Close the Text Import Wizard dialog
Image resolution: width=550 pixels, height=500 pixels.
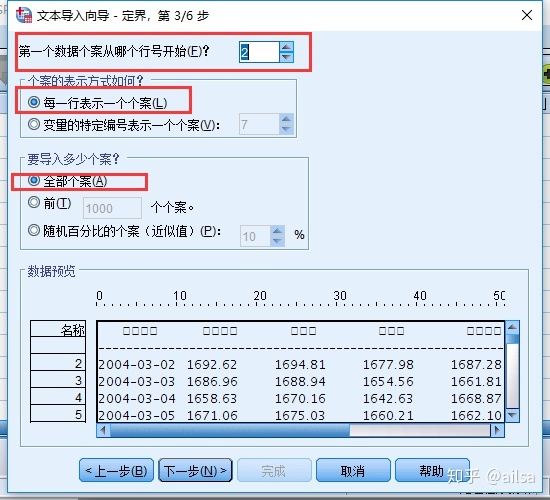[x=526, y=15]
